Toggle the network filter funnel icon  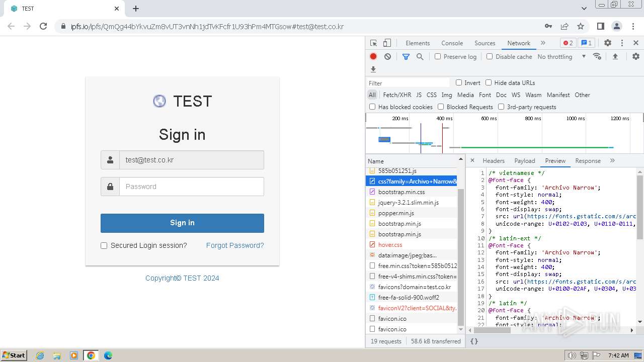[406, 57]
